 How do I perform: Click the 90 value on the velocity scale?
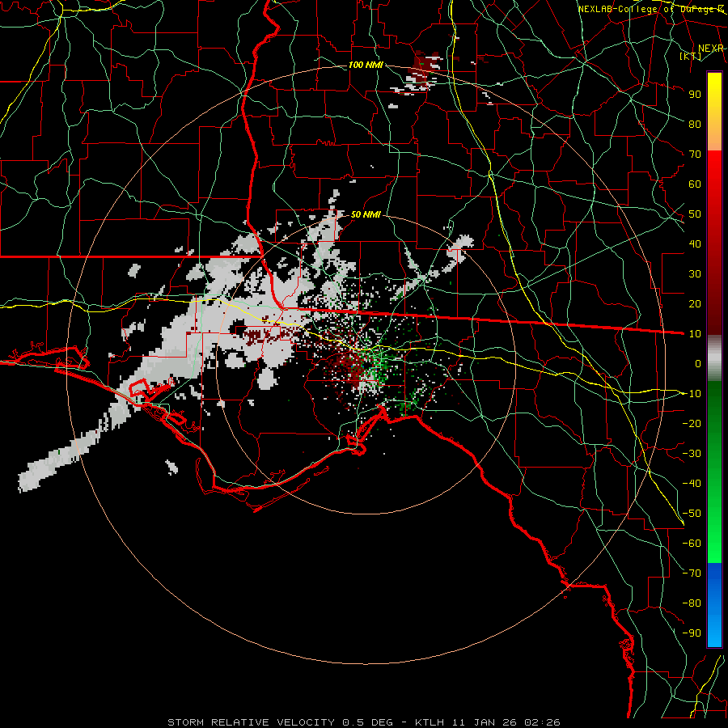point(695,95)
